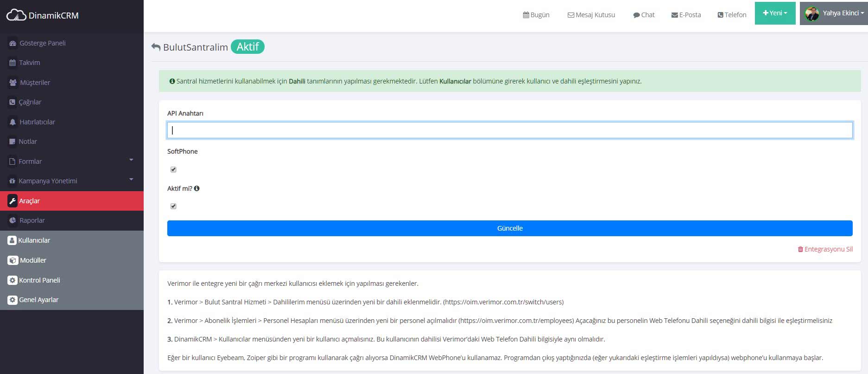This screenshot has height=374, width=868.
Task: Click the Kampanya Yönetimi gift icon
Action: tap(13, 181)
